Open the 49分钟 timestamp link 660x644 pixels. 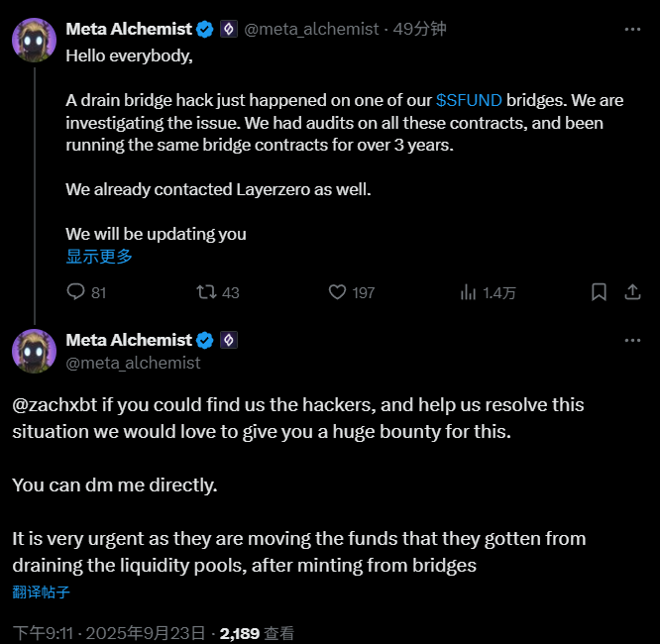[x=419, y=30]
